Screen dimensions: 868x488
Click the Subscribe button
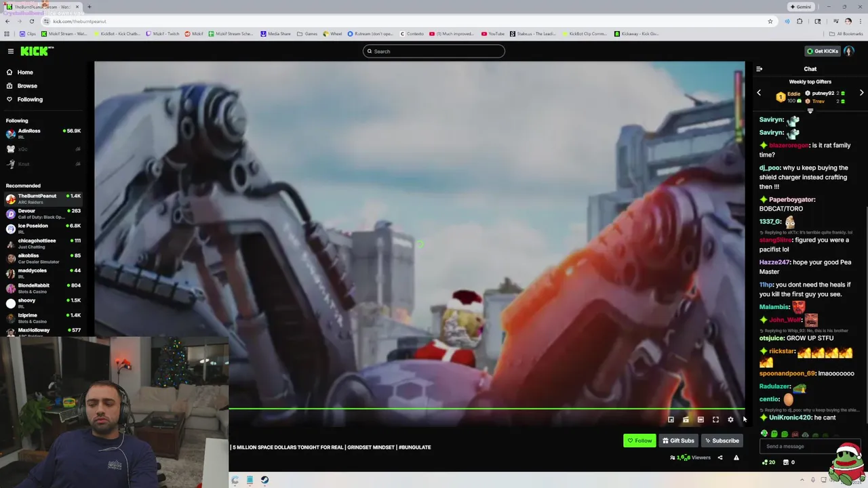point(722,441)
